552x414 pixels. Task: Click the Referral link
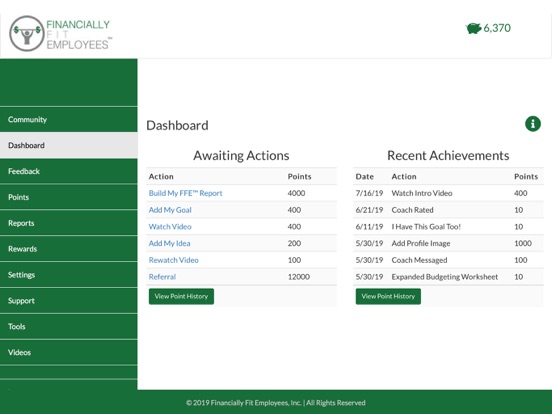[x=162, y=277]
